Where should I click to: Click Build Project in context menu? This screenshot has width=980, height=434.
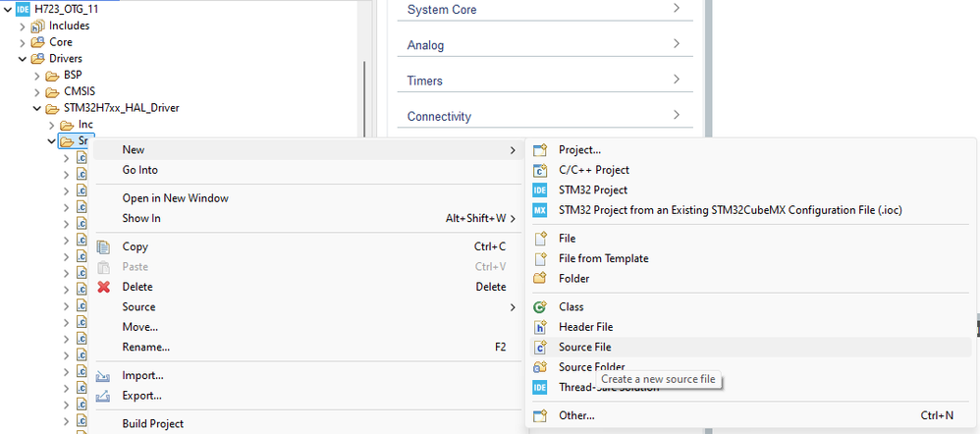[306, 423]
